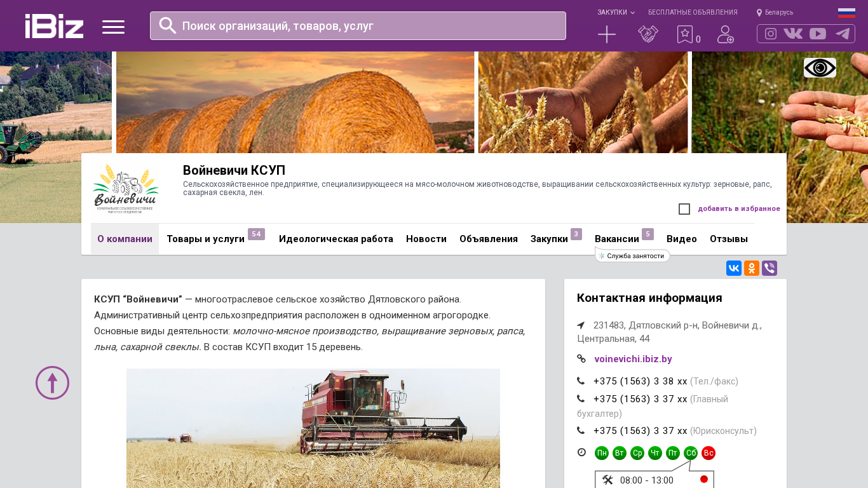Click the user registration icon
This screenshot has width=868, height=488.
point(726,34)
